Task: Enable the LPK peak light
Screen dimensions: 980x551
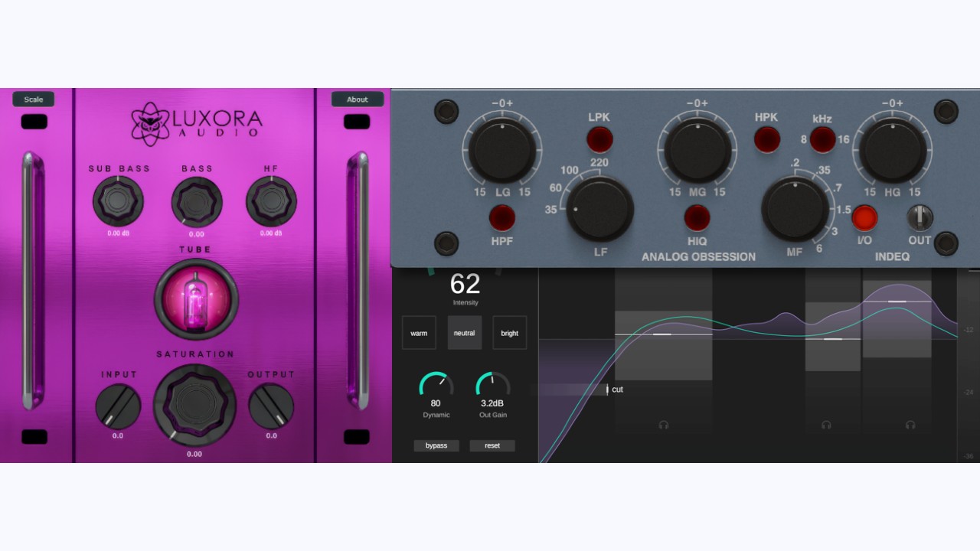Action: click(599, 139)
